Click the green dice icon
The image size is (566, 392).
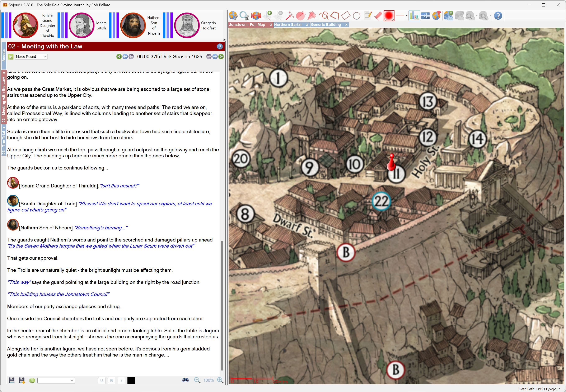coord(32,380)
